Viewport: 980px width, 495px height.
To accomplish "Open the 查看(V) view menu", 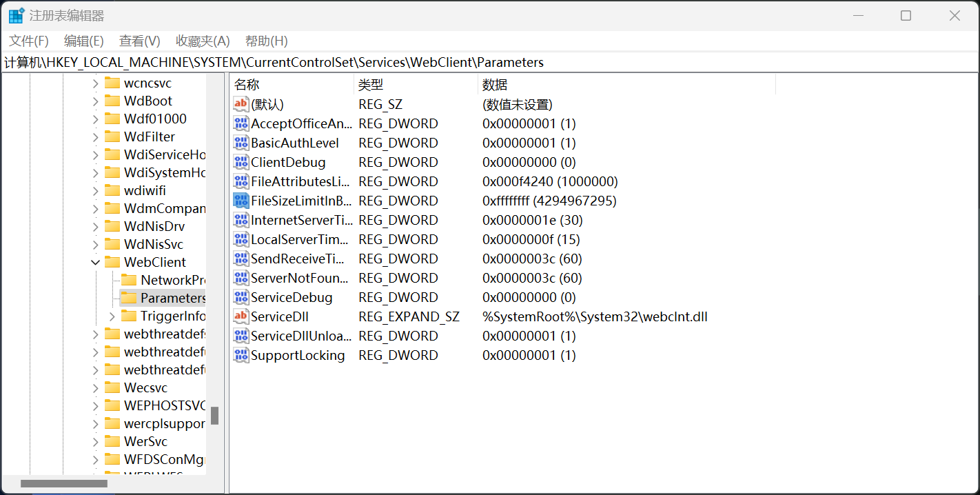I will 139,41.
